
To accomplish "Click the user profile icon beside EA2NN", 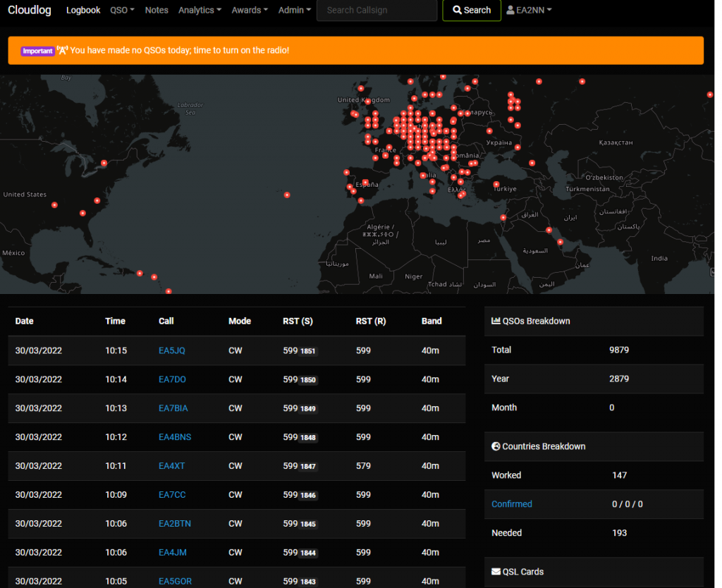I will [x=510, y=11].
